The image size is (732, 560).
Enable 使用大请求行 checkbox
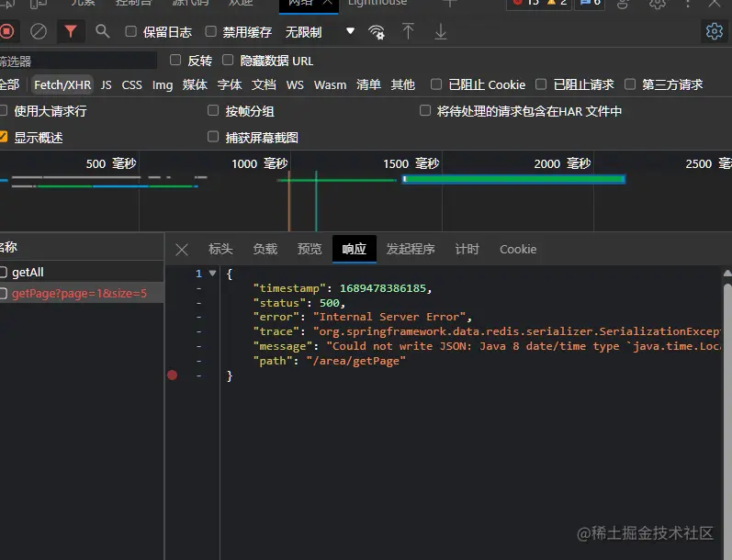tap(3, 110)
